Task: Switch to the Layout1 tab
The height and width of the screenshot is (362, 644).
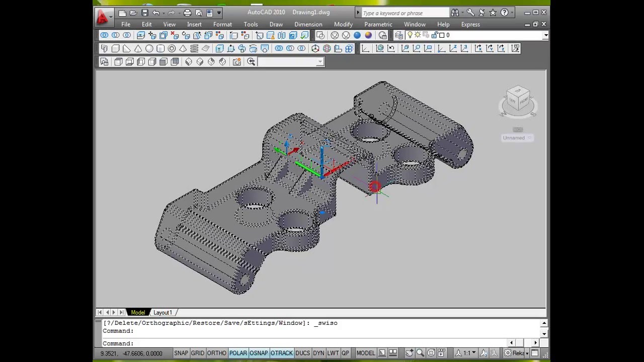Action: (x=163, y=312)
